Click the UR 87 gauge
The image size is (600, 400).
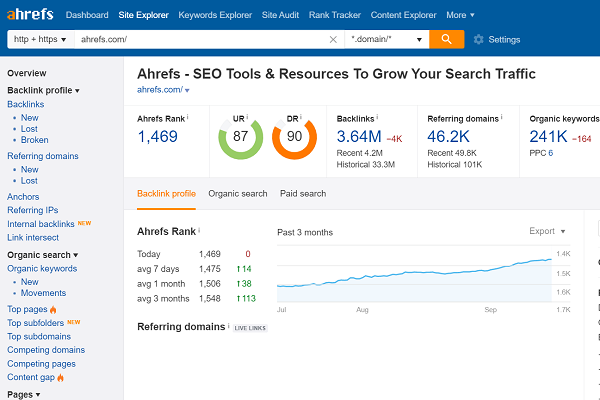[x=241, y=137]
